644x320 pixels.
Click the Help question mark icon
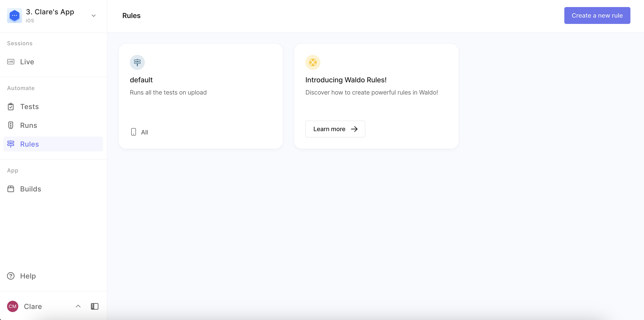pos(11,276)
